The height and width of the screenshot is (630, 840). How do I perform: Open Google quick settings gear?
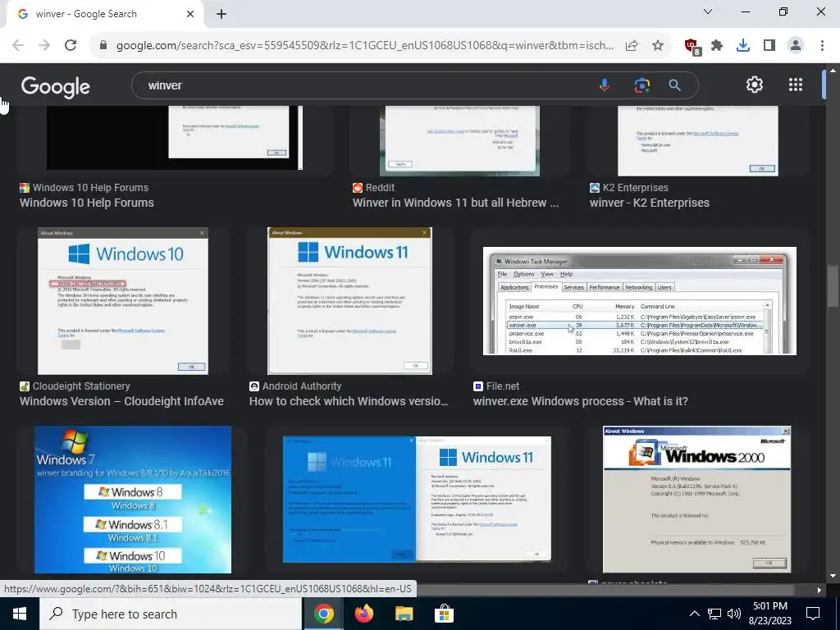pyautogui.click(x=755, y=84)
